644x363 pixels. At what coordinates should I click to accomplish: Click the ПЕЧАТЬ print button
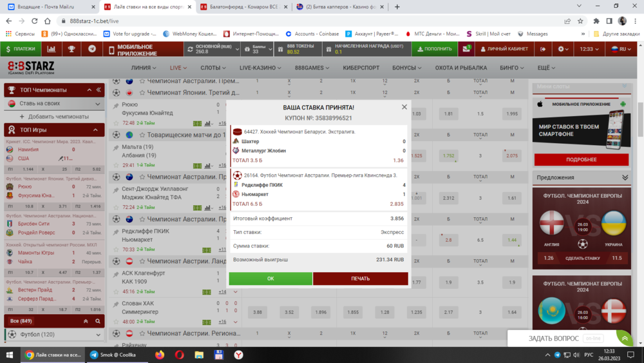[360, 279]
